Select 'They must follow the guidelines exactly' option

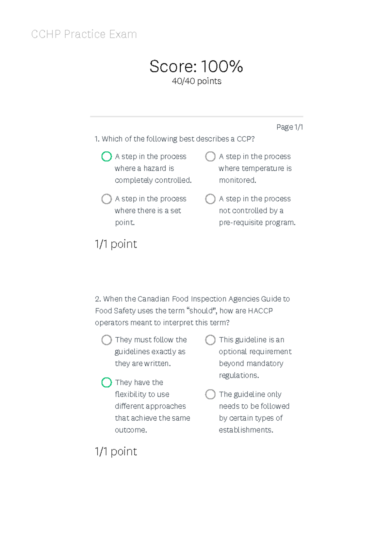(x=106, y=340)
